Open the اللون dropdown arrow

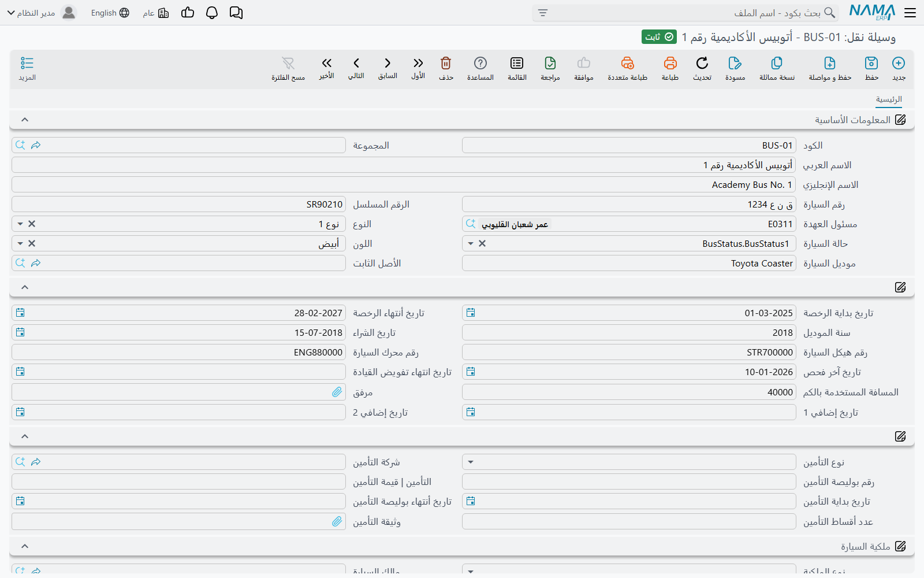pos(20,244)
